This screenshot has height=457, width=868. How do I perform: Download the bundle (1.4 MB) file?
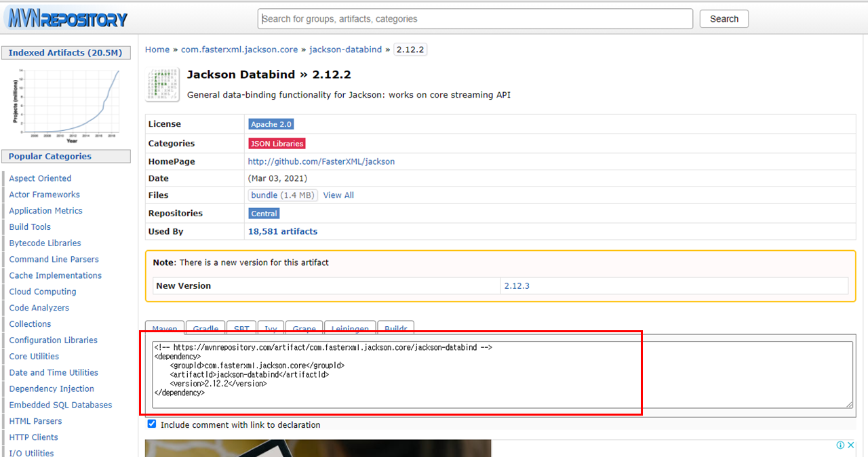tap(283, 195)
